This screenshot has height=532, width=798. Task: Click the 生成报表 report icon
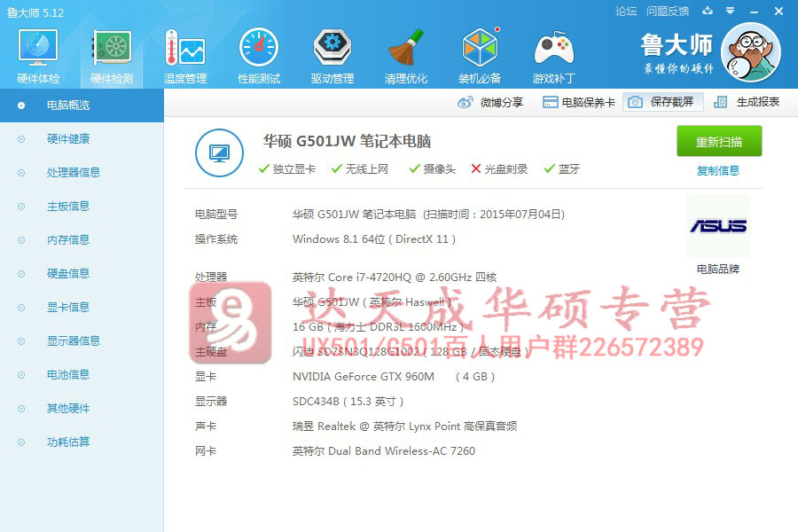(x=720, y=102)
